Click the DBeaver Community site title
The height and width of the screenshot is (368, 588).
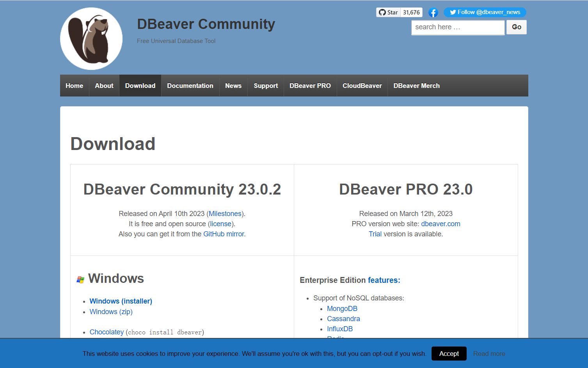(206, 24)
